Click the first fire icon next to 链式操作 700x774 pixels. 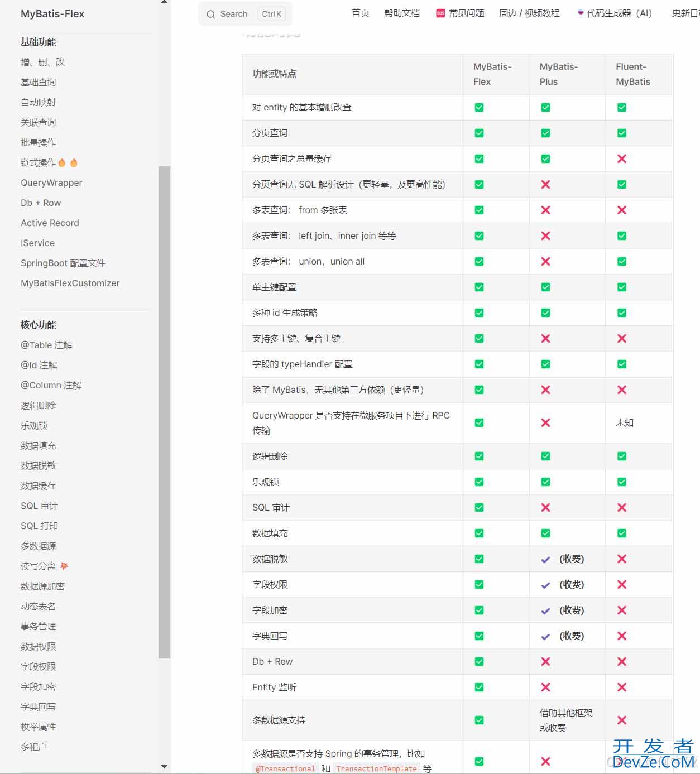(62, 162)
